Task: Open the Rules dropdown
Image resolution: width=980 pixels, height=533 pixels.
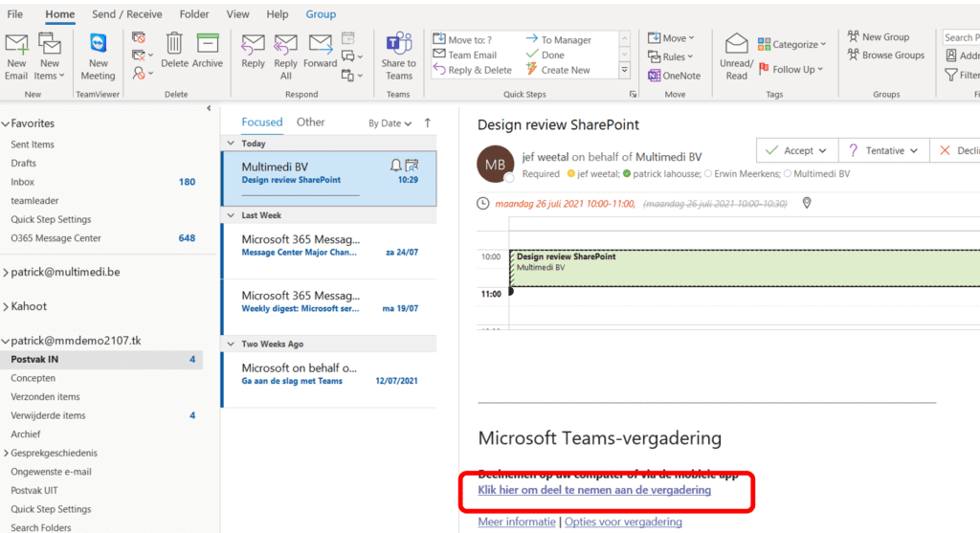Action: click(670, 56)
